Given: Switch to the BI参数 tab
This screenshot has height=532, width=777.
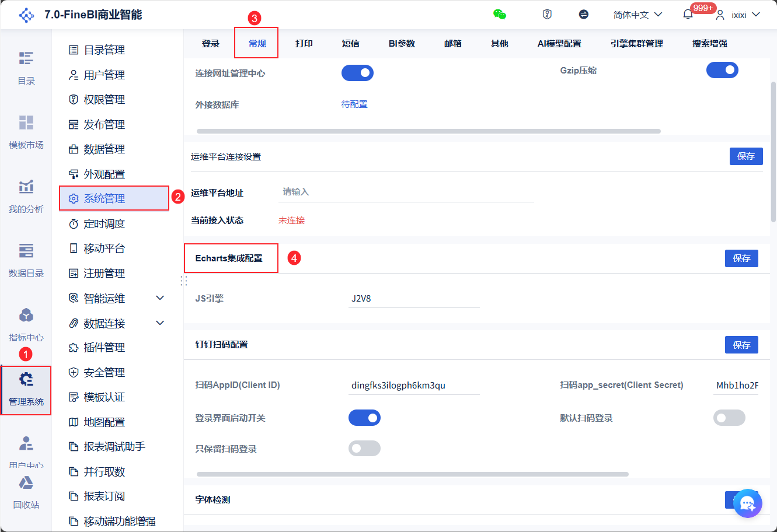Looking at the screenshot, I should (x=402, y=44).
